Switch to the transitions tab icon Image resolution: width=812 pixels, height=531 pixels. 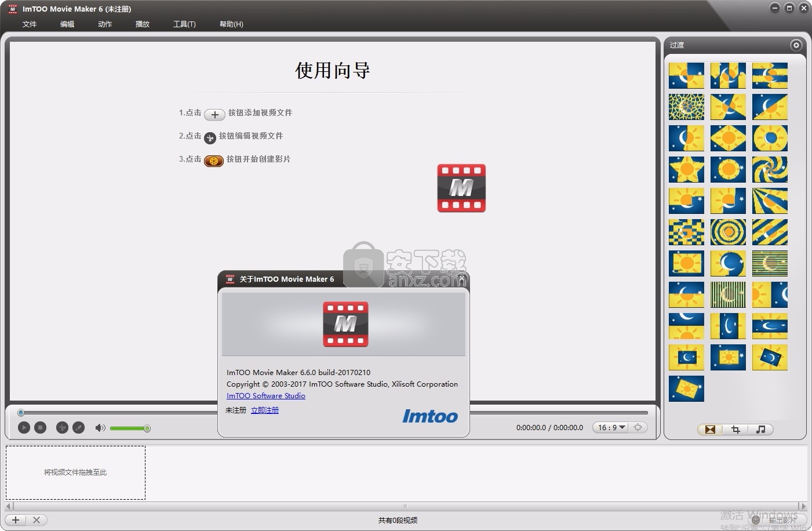[710, 430]
